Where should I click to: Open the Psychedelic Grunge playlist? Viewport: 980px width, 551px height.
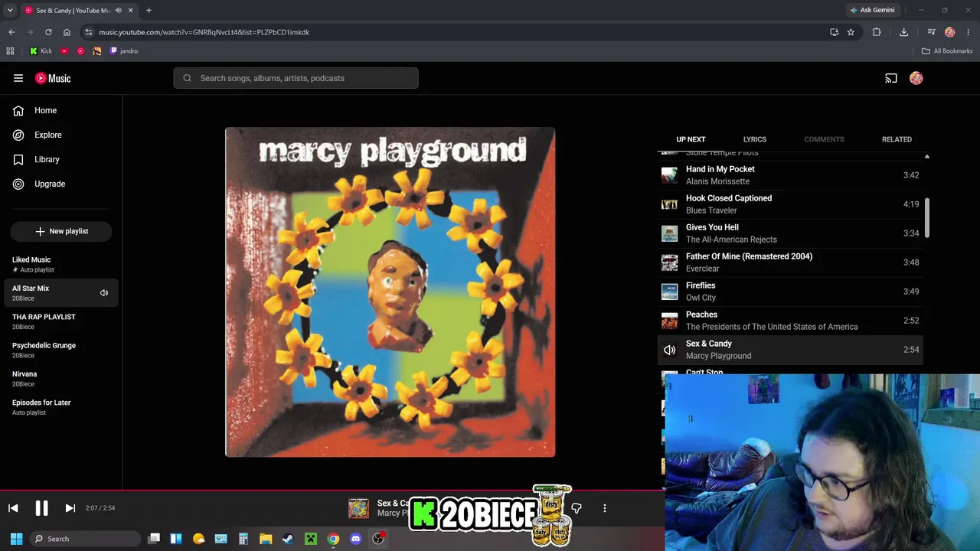pos(61,350)
